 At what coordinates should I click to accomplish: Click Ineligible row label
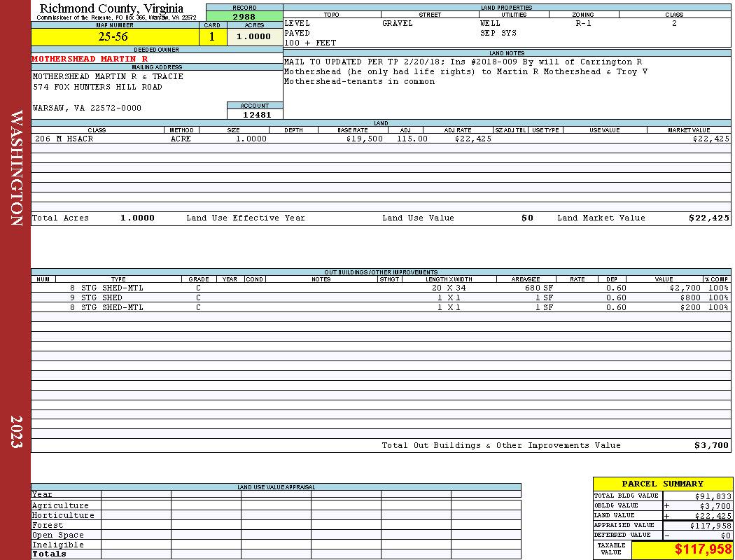57,545
